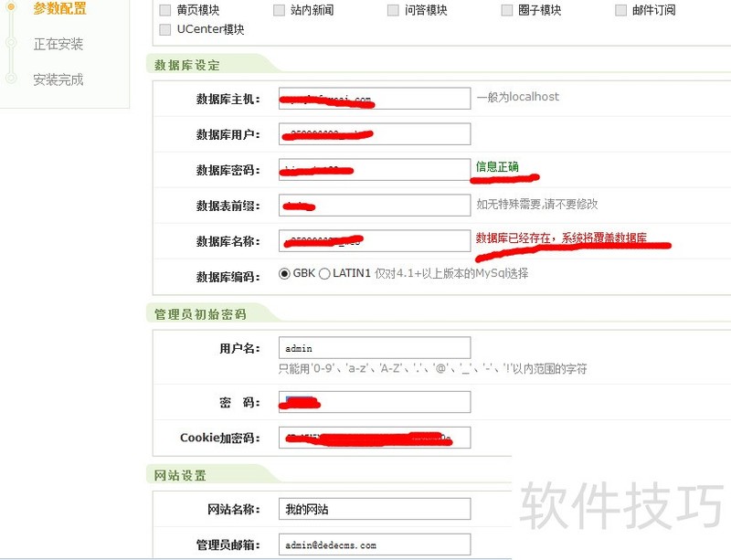Select the GBK encoding radio button
The image size is (731, 560).
pyautogui.click(x=284, y=273)
